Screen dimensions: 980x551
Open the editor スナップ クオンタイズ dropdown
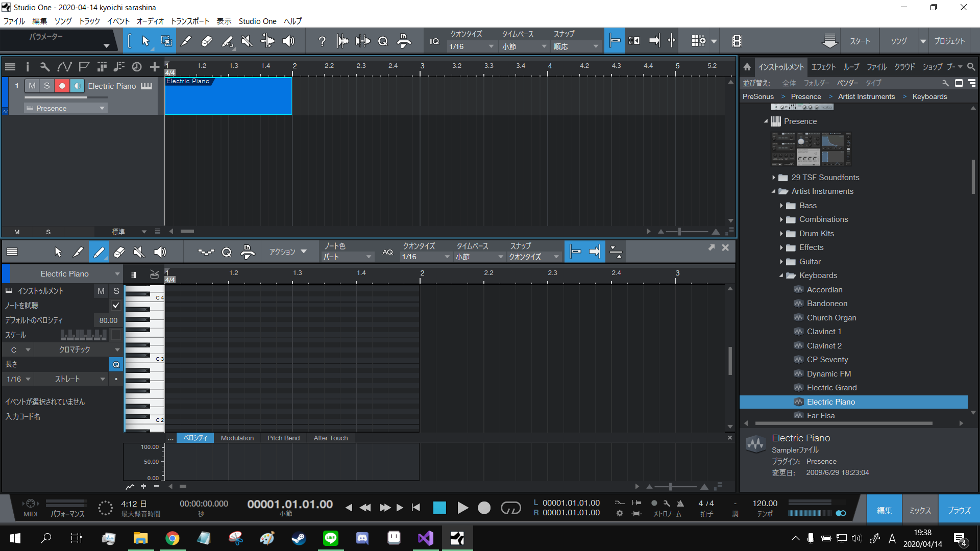[x=534, y=257]
